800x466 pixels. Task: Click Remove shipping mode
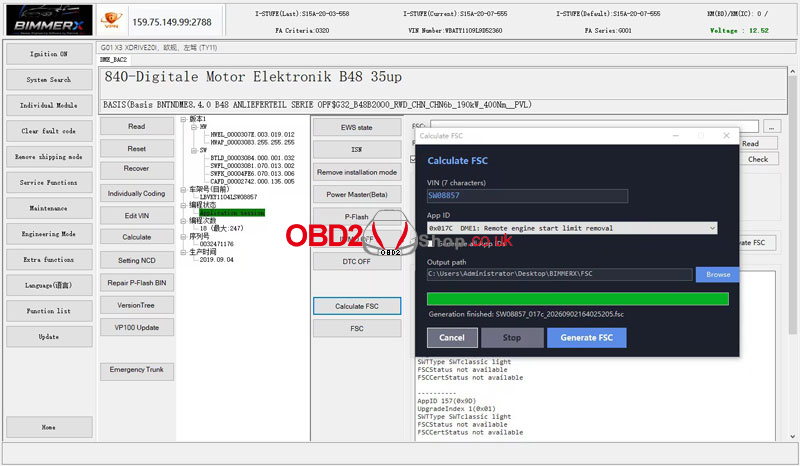(49, 157)
